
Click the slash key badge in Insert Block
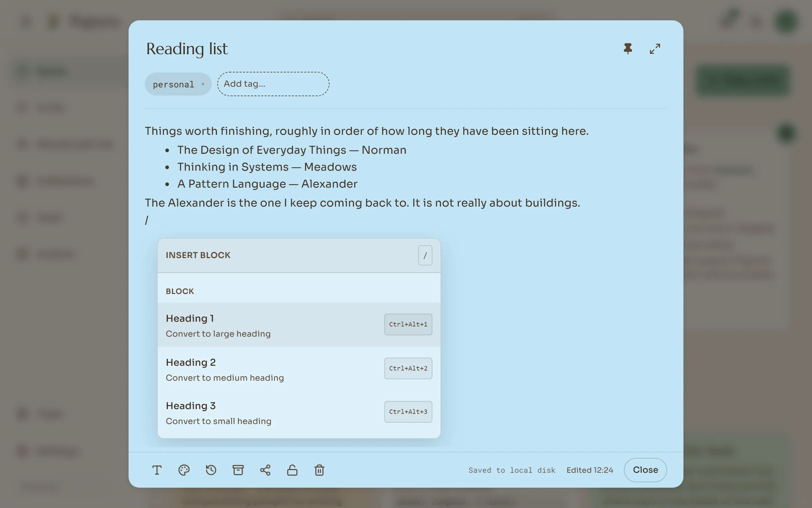click(425, 255)
